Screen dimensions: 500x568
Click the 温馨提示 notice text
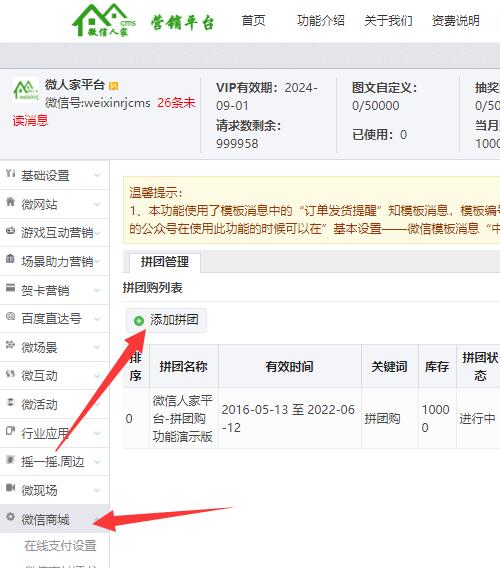coord(156,192)
